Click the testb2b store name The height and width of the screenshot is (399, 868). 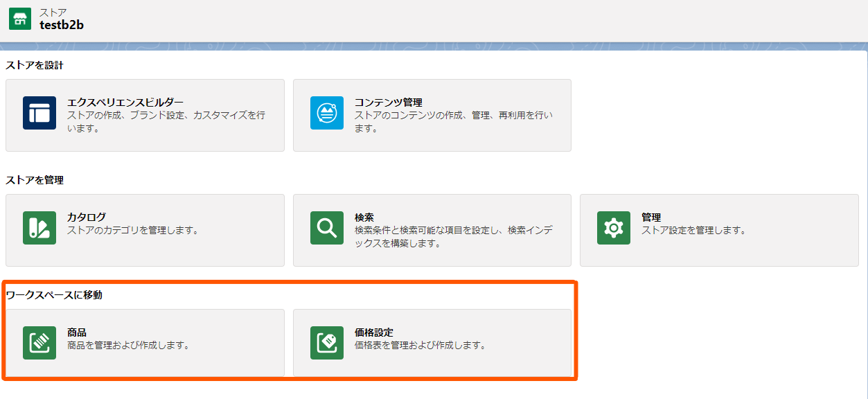[x=62, y=25]
